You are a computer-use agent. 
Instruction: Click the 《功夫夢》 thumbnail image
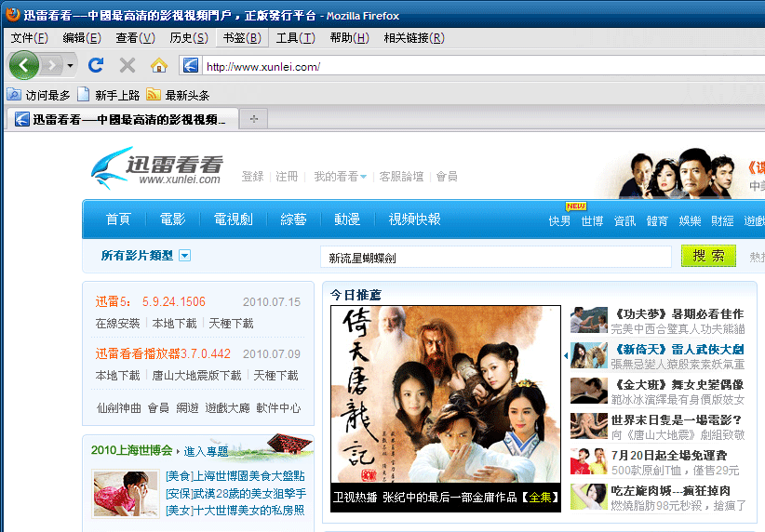(x=589, y=320)
